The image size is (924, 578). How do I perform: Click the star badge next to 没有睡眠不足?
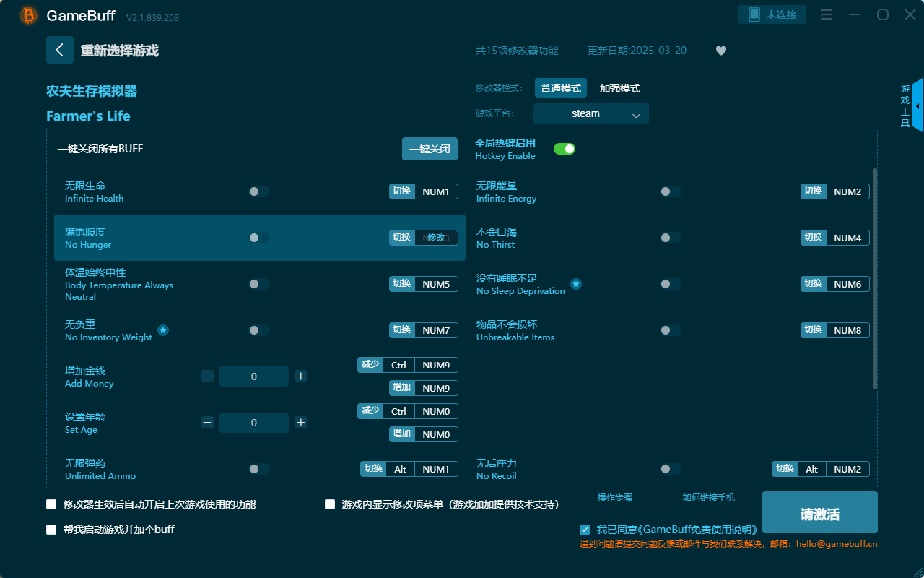[576, 284]
